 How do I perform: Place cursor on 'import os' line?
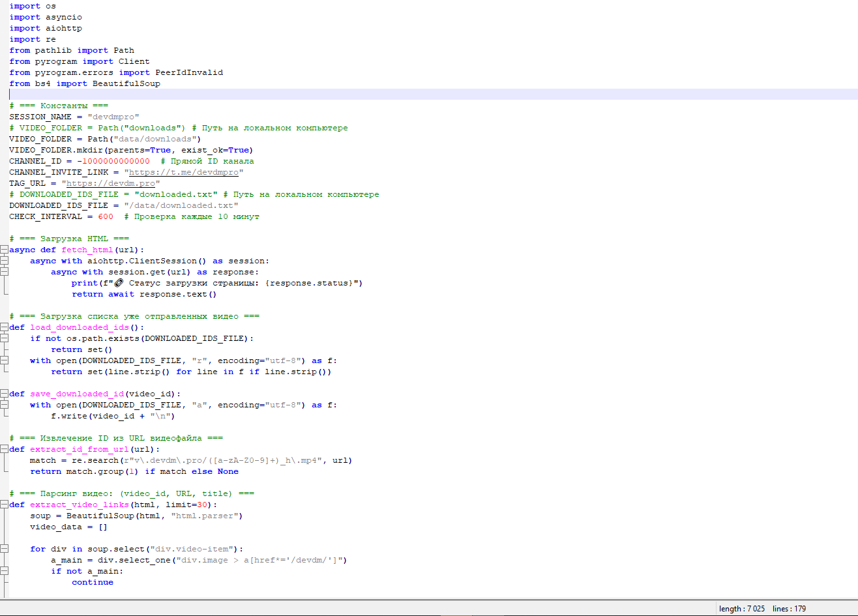33,6
